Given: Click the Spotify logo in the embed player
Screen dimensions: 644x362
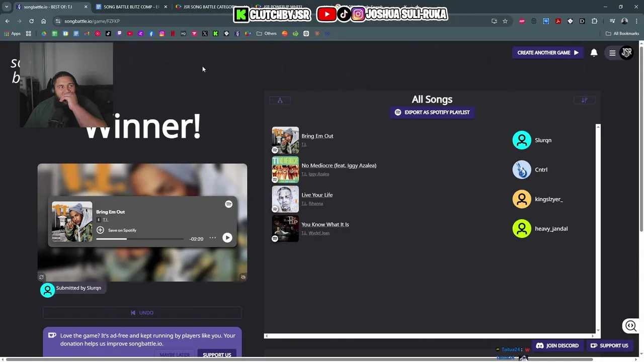Looking at the screenshot, I should [228, 204].
